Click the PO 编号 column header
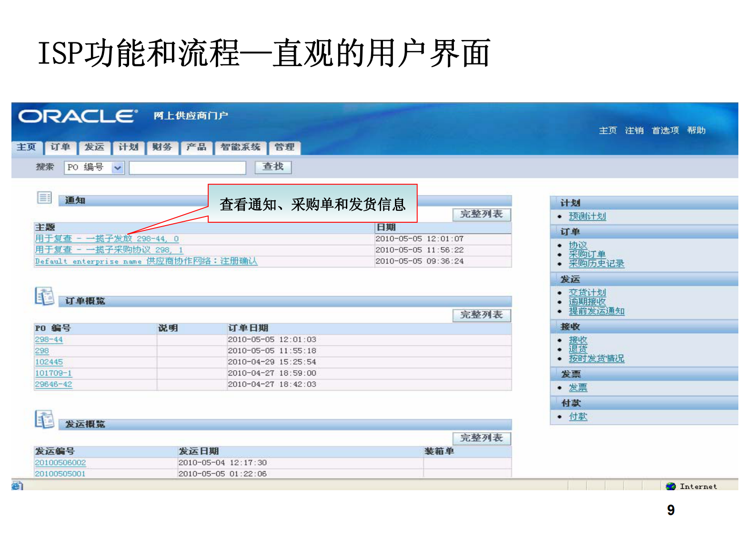 coord(53,328)
